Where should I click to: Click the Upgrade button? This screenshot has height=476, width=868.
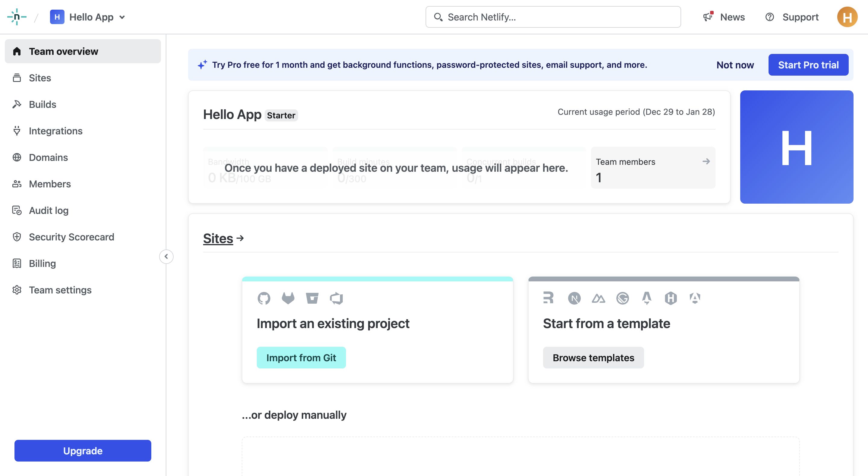(x=83, y=451)
